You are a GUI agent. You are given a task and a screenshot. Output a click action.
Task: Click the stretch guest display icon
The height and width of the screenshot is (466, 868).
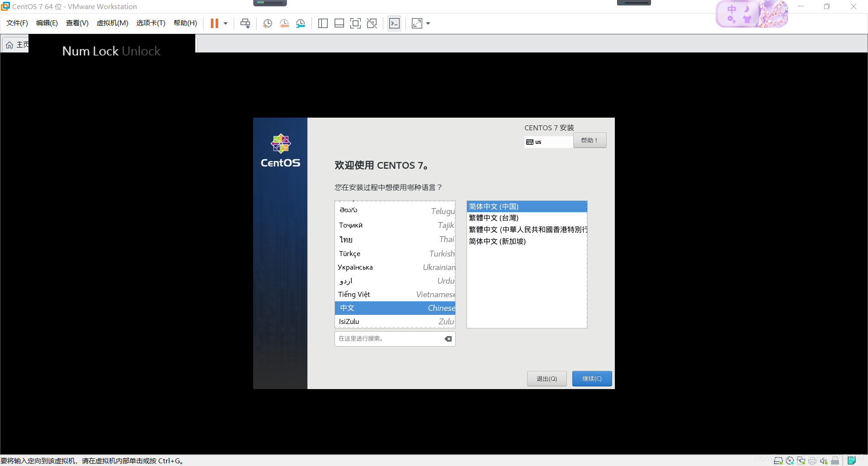point(417,23)
